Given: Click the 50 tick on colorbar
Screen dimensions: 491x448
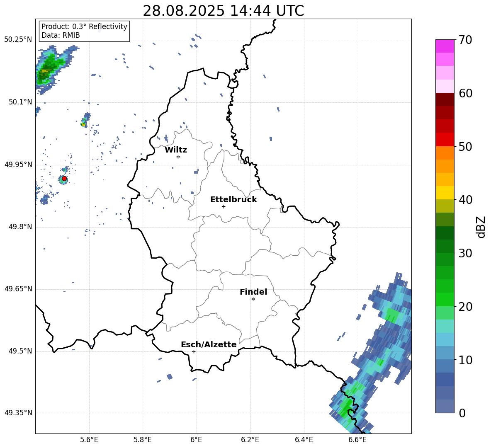Looking at the screenshot, I should 465,147.
